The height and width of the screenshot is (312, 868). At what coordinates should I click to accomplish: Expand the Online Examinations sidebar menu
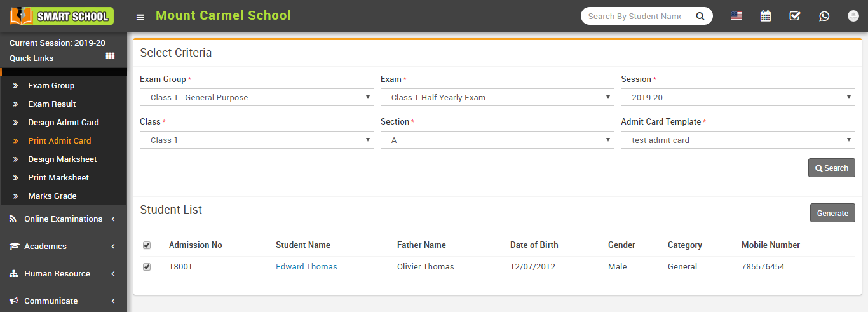pyautogui.click(x=63, y=219)
